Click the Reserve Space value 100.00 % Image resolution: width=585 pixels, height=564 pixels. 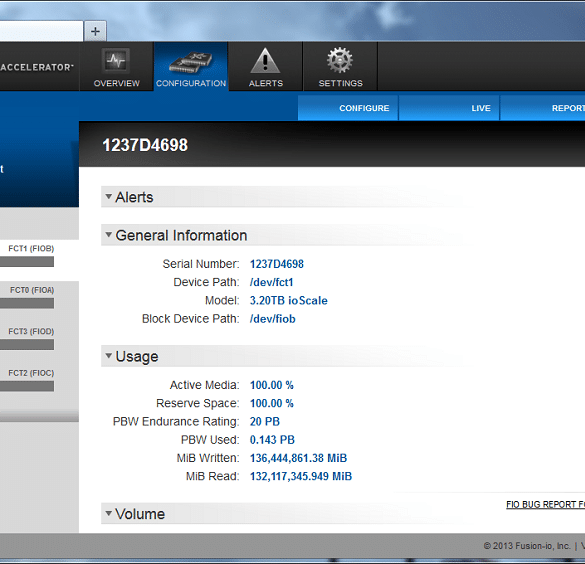(272, 403)
